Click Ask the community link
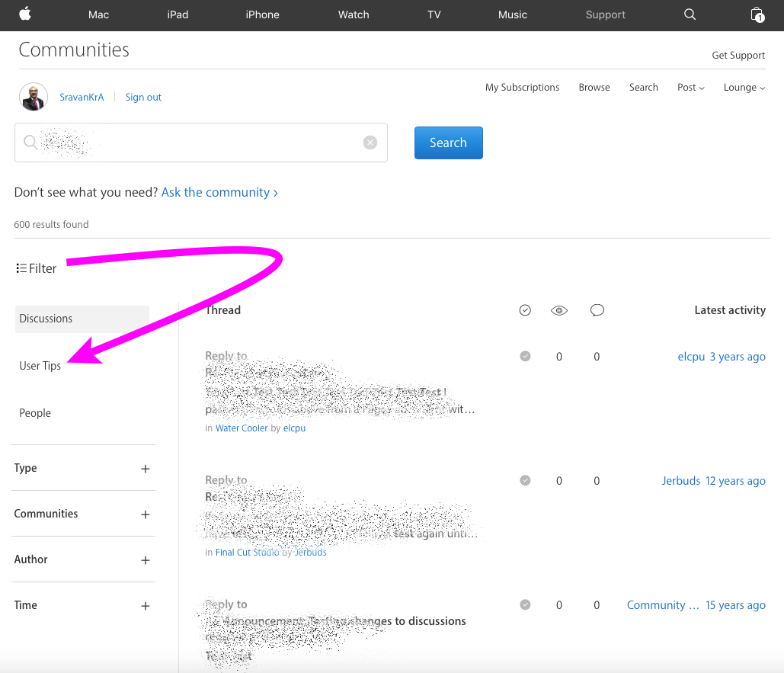 click(219, 193)
